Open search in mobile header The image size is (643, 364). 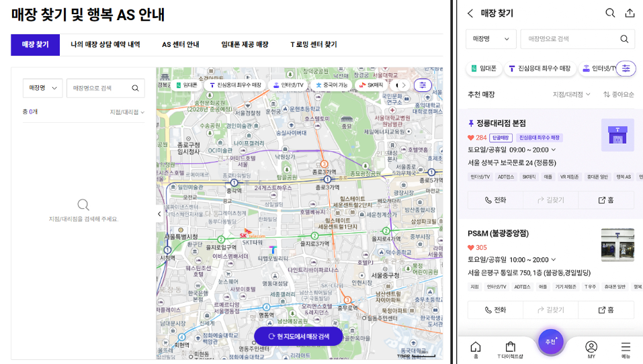(x=610, y=13)
